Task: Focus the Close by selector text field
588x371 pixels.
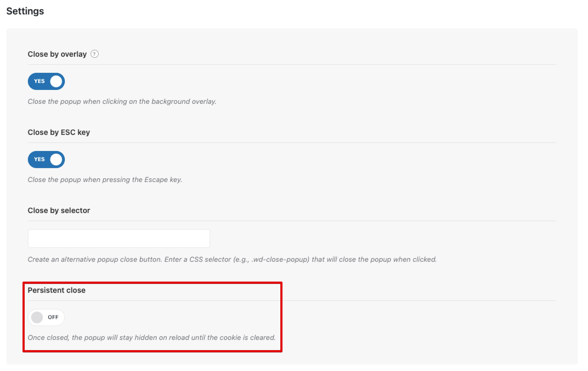Action: click(x=119, y=238)
